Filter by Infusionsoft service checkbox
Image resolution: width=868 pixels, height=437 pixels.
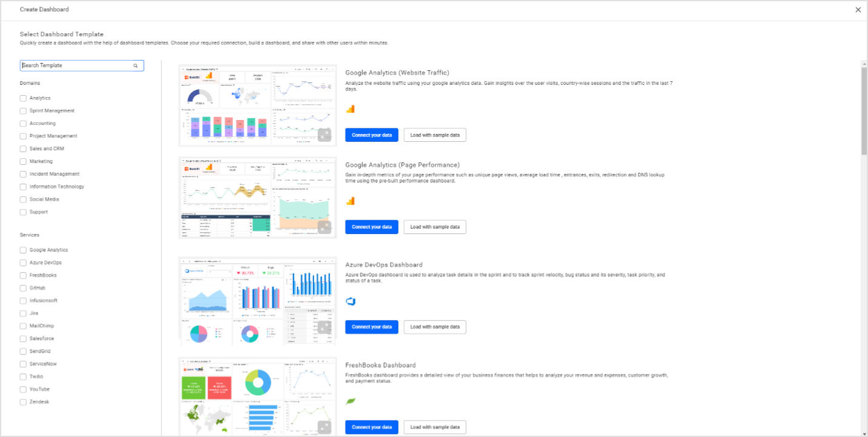tap(23, 301)
